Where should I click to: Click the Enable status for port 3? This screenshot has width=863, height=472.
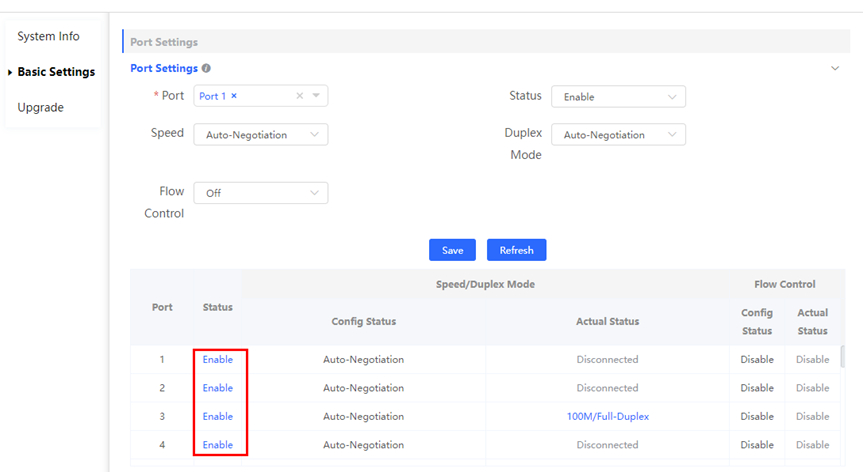coord(217,416)
